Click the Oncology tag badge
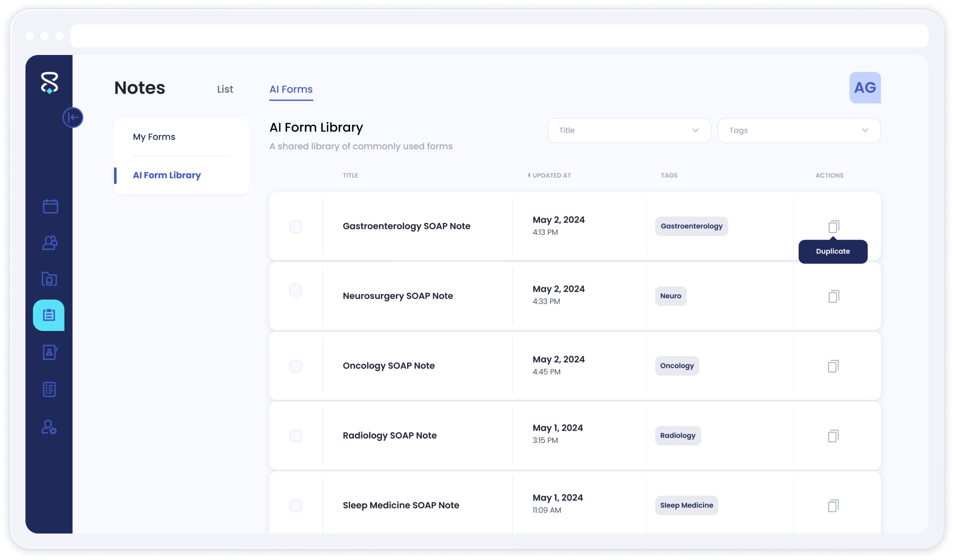 click(x=677, y=366)
